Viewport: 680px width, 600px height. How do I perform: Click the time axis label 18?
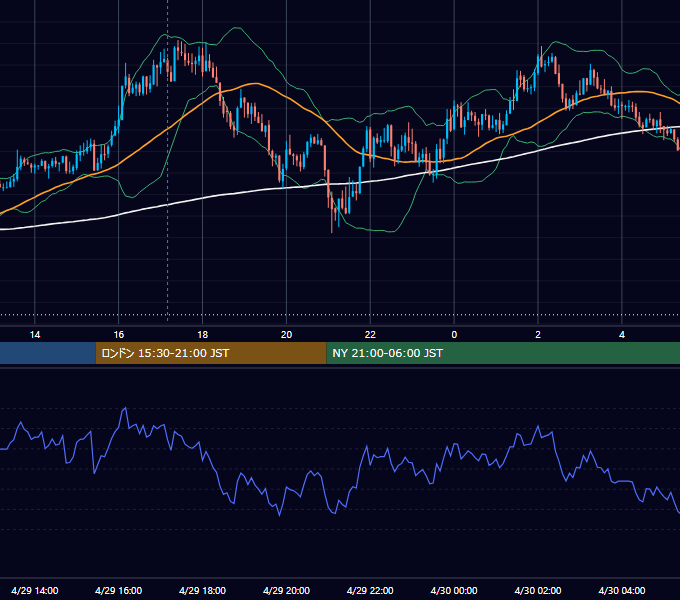[x=203, y=335]
